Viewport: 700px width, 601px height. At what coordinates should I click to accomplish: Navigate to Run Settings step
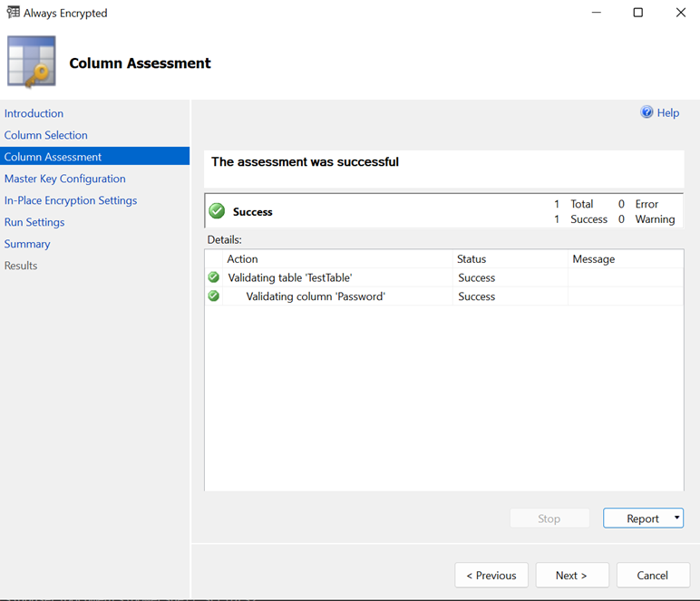pos(34,222)
